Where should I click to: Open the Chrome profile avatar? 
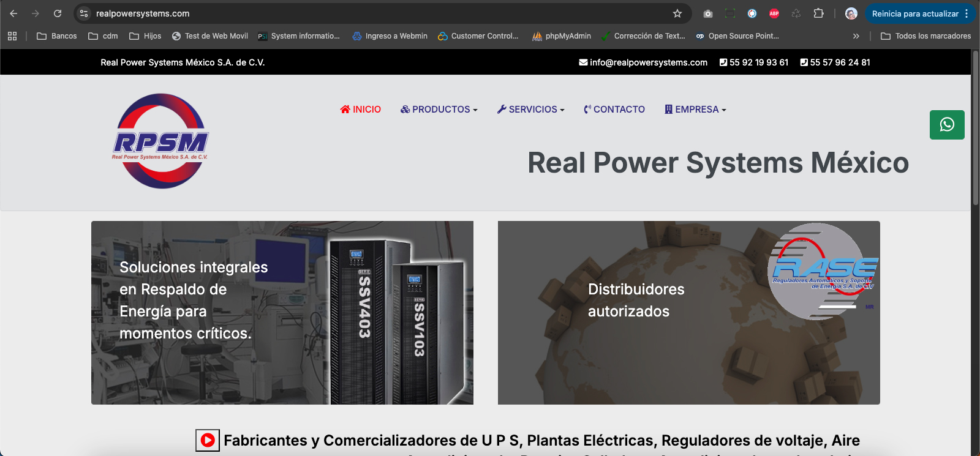851,13
